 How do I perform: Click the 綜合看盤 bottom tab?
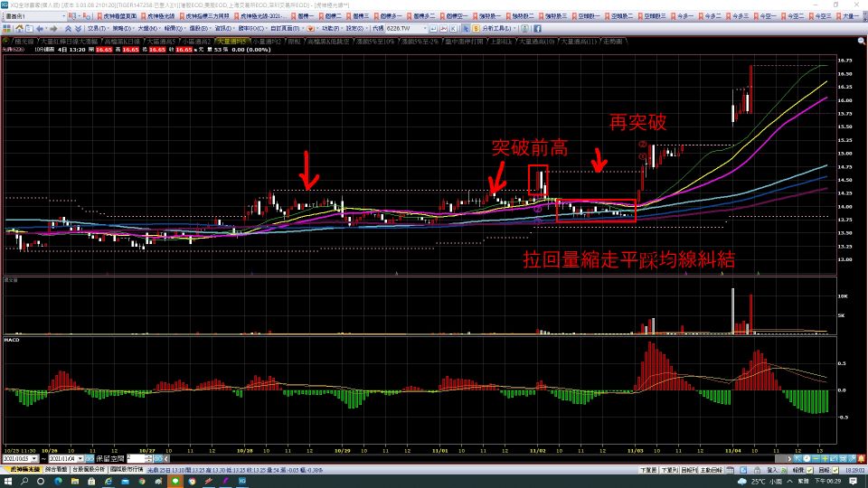pyautogui.click(x=55, y=470)
